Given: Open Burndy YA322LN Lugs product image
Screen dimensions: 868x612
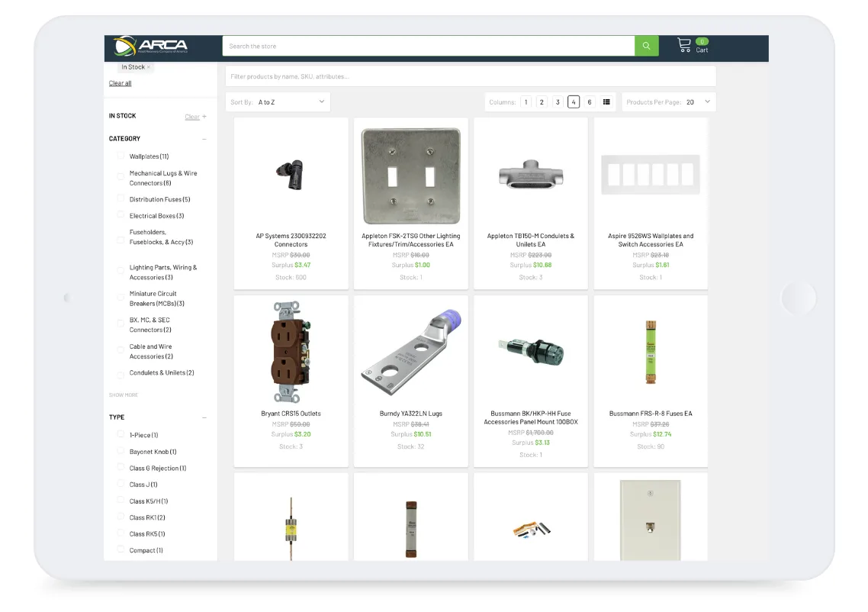Looking at the screenshot, I should [x=411, y=353].
